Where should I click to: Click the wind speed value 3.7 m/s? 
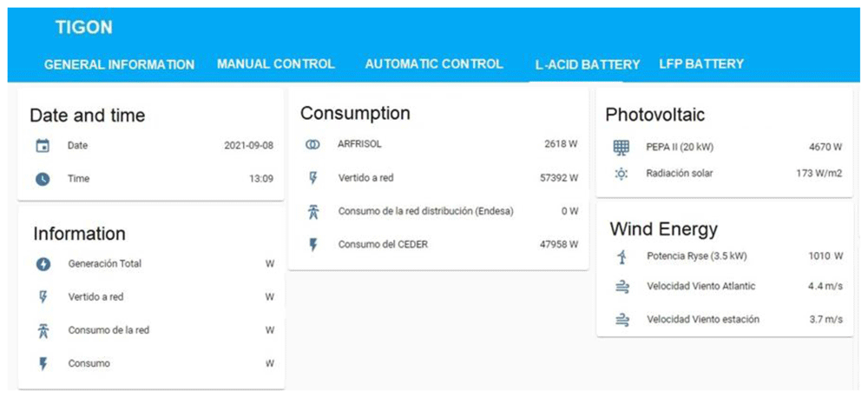825,319
